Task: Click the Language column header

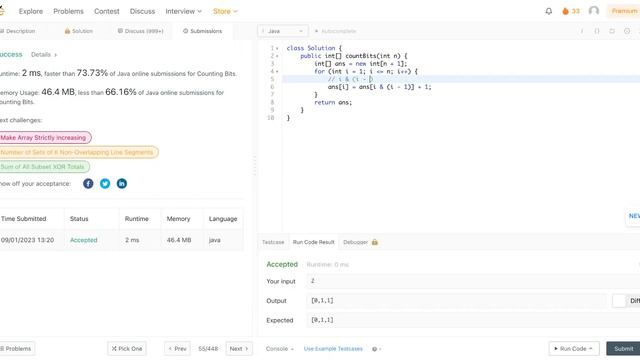Action: (x=223, y=219)
